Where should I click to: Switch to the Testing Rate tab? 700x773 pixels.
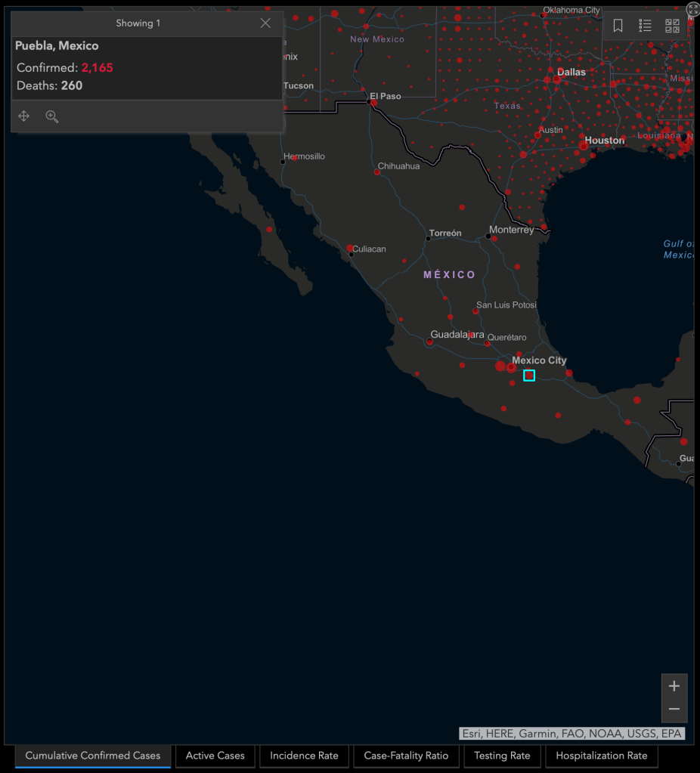(x=502, y=756)
